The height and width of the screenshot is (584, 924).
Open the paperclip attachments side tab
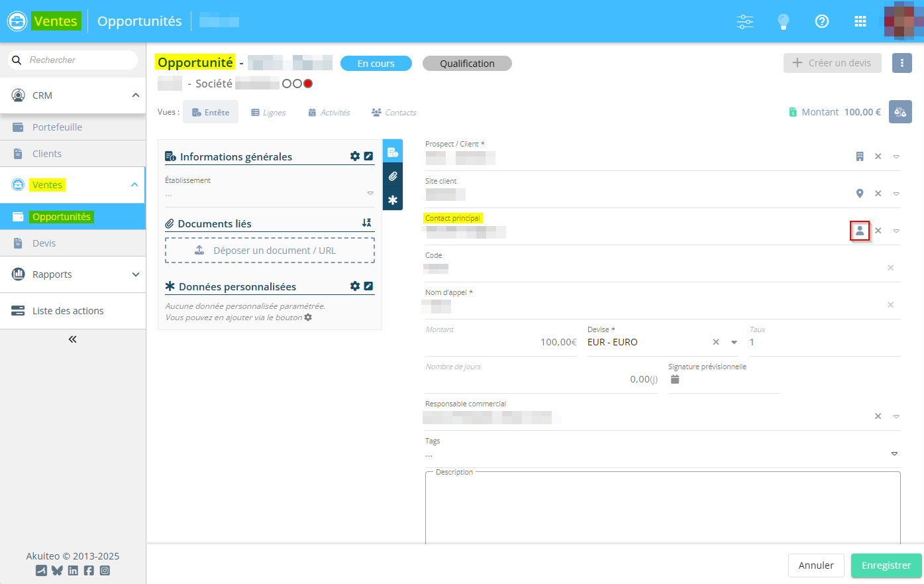pos(393,176)
